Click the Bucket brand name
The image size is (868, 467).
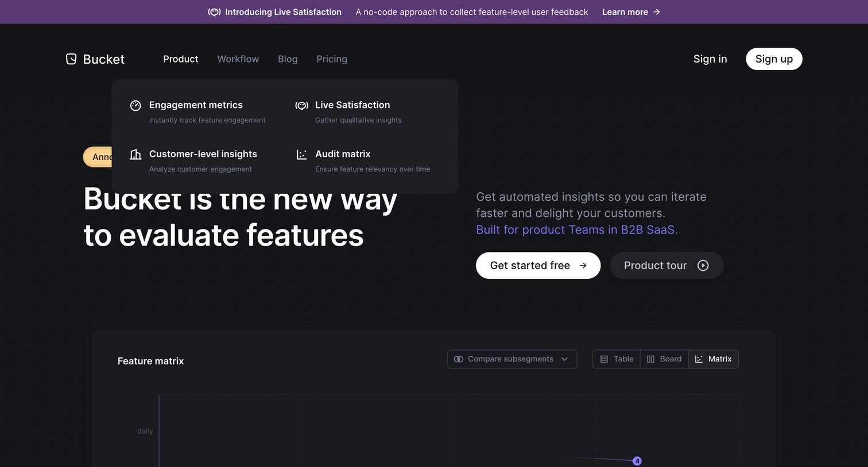coord(104,59)
